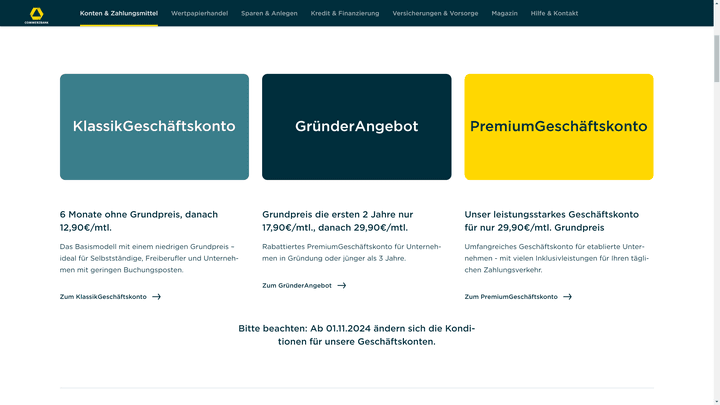Follow the Zum PremiumGeschäftskonto link
This screenshot has width=720, height=405.
click(518, 297)
